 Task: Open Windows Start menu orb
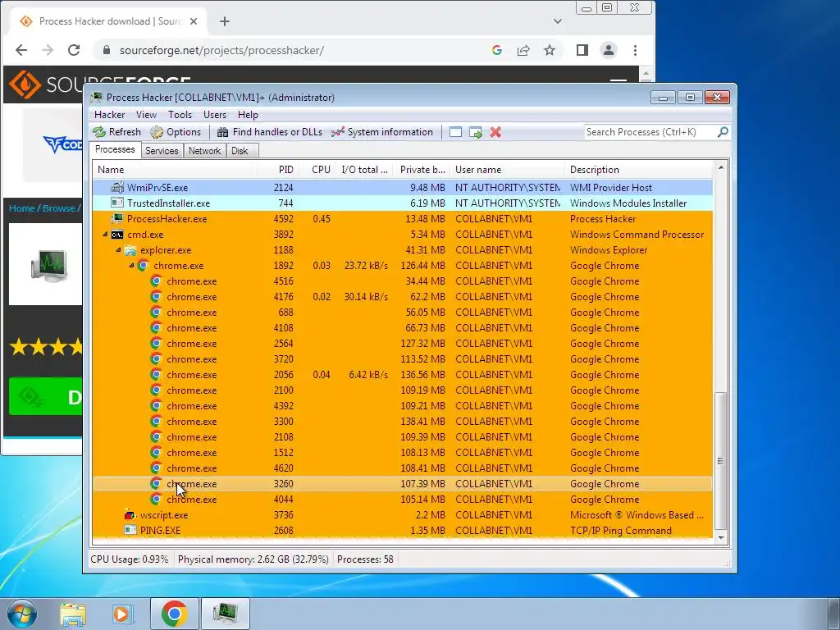(21, 614)
